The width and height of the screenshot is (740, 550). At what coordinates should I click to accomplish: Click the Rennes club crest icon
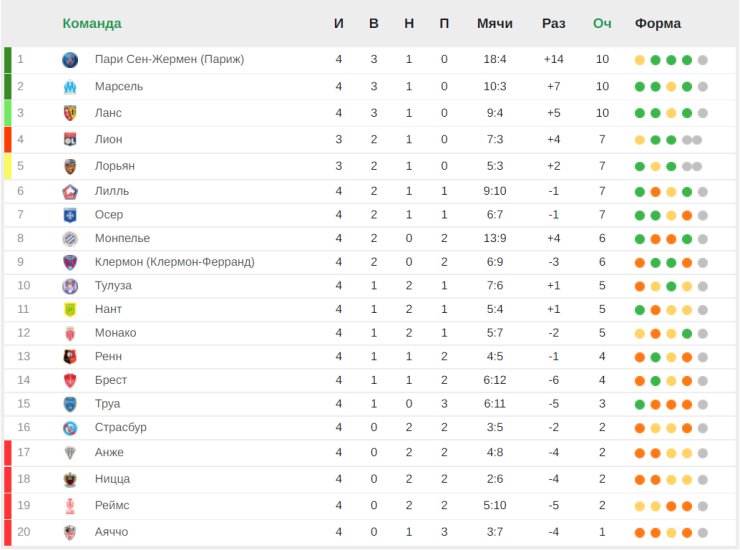coord(70,356)
